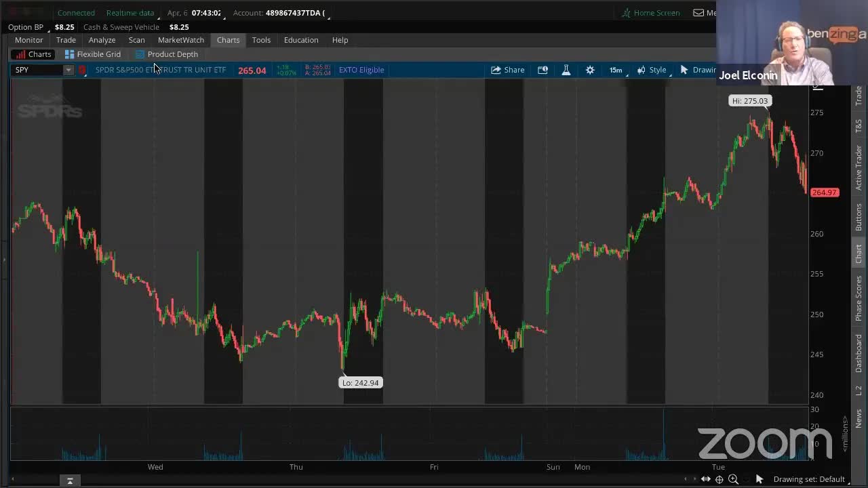Click the Tue date axis label

(x=718, y=467)
